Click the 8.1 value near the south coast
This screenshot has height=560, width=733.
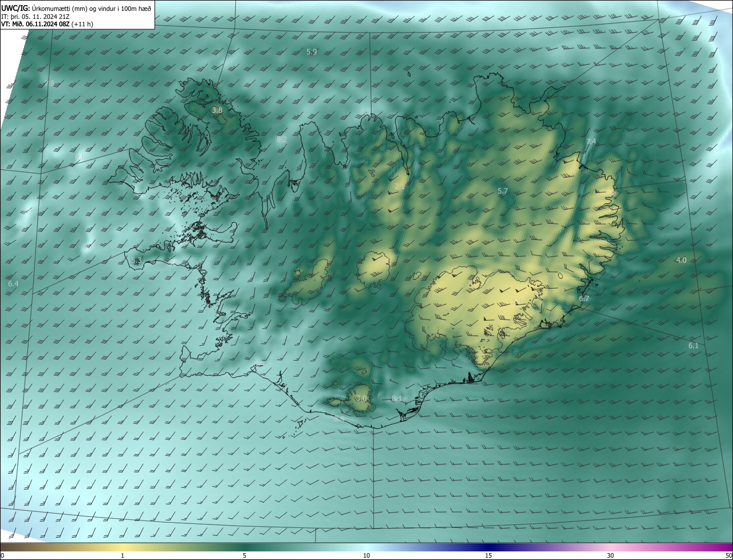[x=396, y=398]
